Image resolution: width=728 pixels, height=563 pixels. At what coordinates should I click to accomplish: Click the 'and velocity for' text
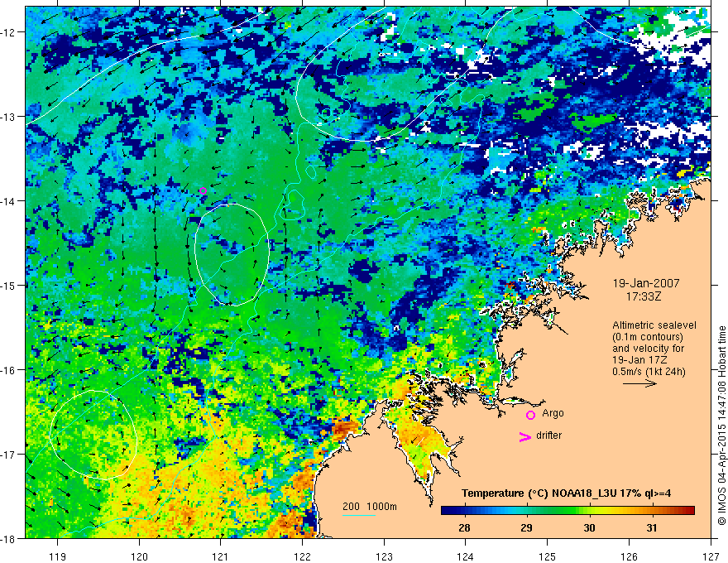click(648, 349)
